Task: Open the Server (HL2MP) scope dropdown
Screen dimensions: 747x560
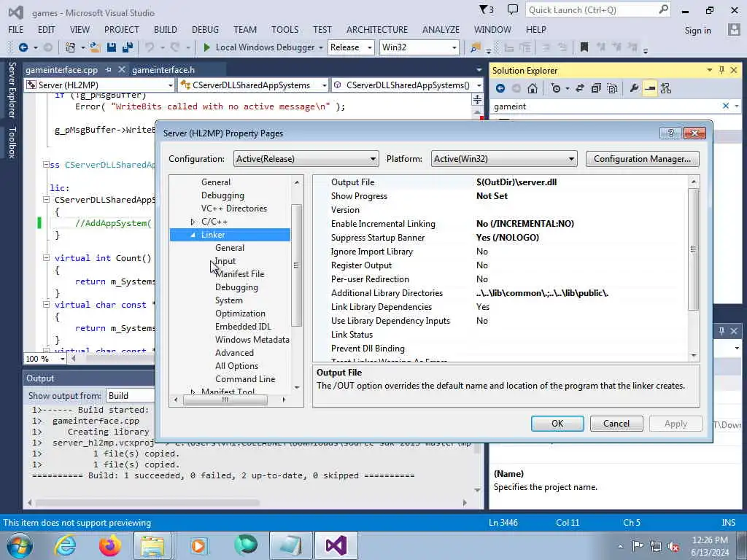Action: (x=99, y=85)
